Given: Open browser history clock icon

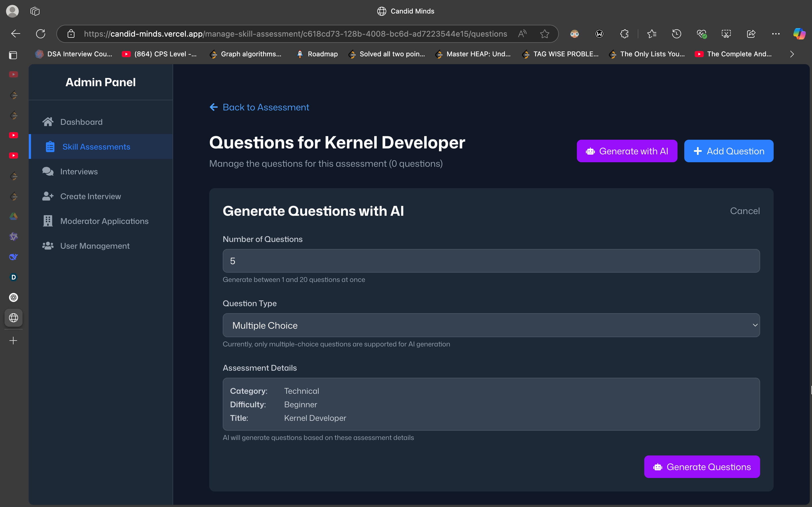Looking at the screenshot, I should pos(676,34).
